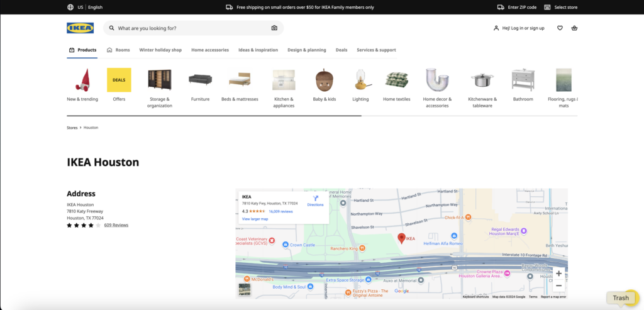The height and width of the screenshot is (310, 644).
Task: Select the Kitchenware pot image
Action: tap(482, 80)
